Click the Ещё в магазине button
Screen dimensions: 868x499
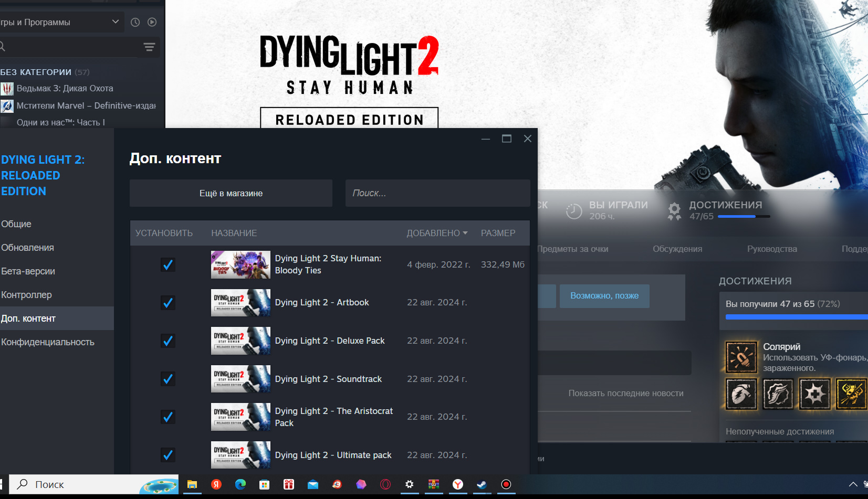(231, 193)
